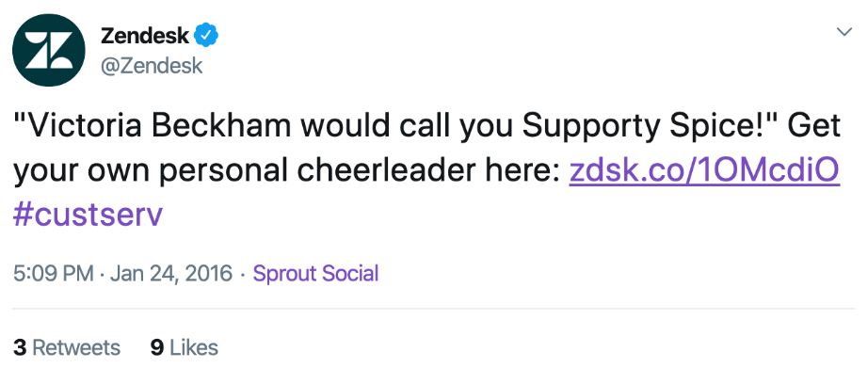
Task: View the 3 Retweets list
Action: (68, 347)
